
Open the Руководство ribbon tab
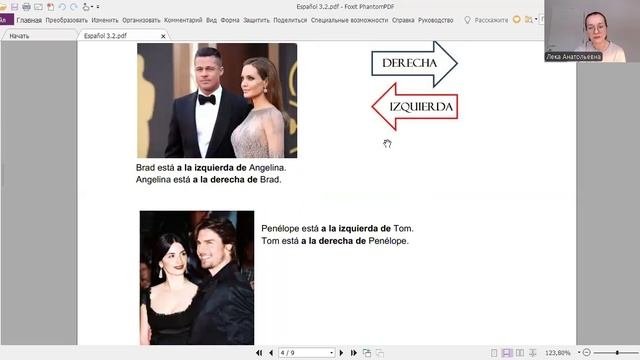tap(436, 20)
